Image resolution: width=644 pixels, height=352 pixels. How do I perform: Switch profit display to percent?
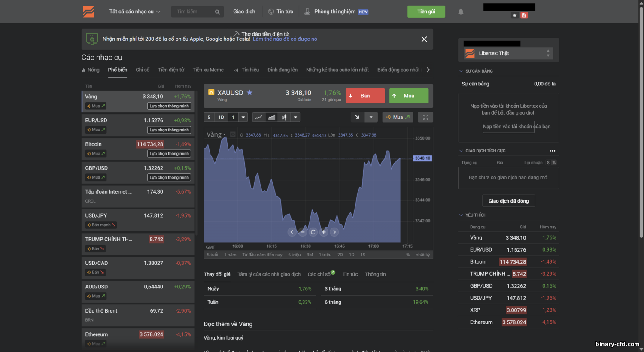click(x=554, y=163)
